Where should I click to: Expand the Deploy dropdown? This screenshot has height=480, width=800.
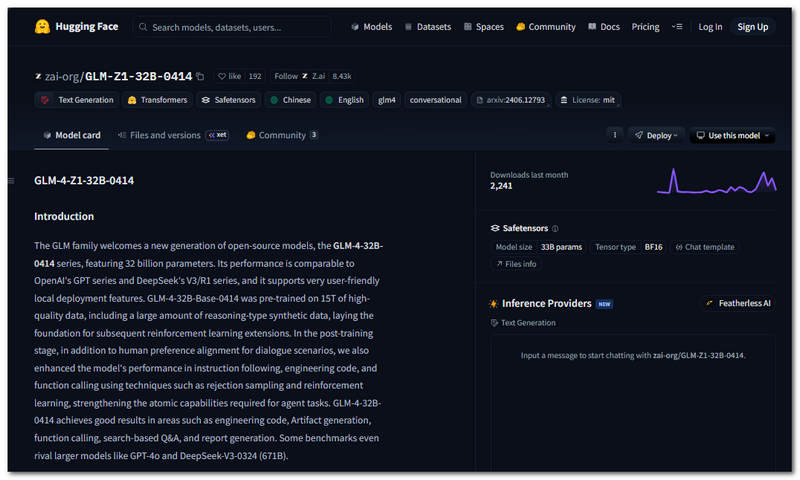(656, 135)
